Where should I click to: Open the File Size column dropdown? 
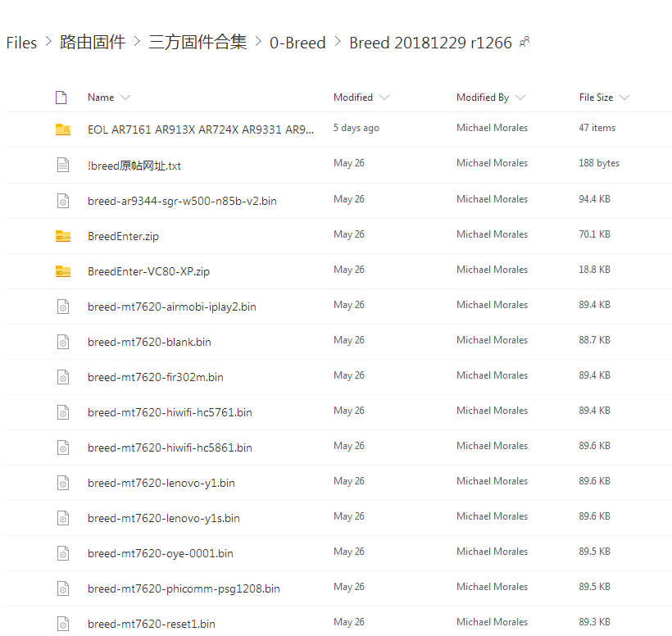[624, 98]
